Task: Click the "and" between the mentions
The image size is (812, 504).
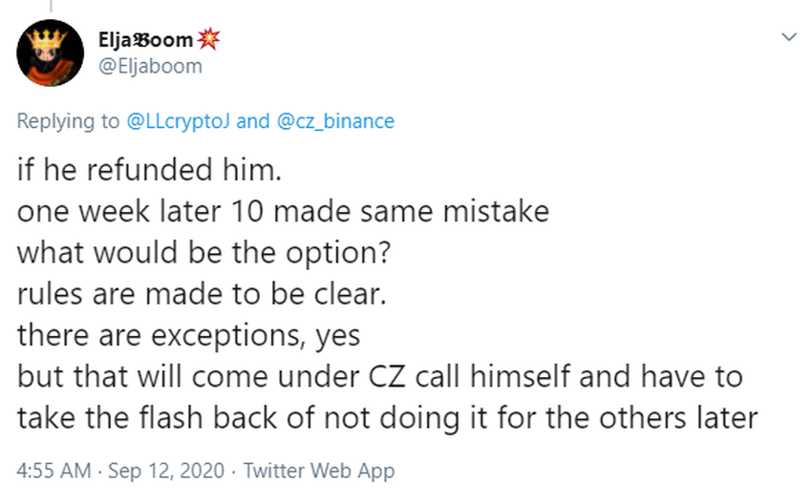Action: tap(252, 121)
